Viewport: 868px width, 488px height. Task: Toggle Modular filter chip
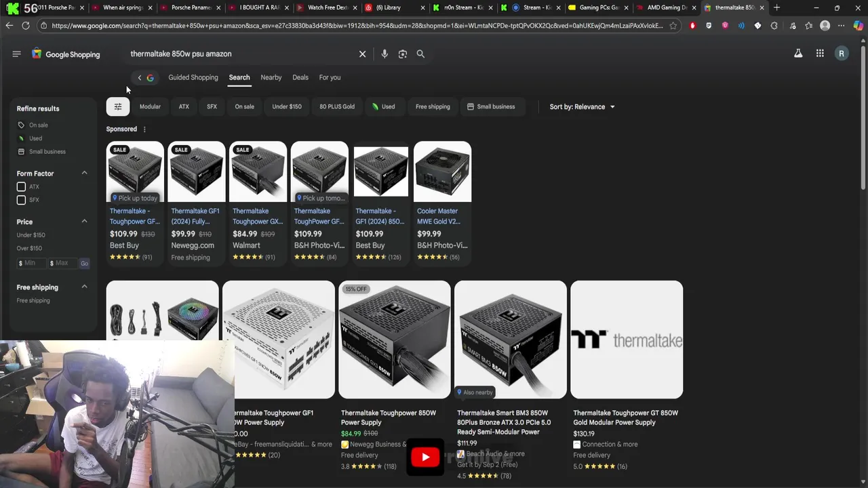point(150,106)
